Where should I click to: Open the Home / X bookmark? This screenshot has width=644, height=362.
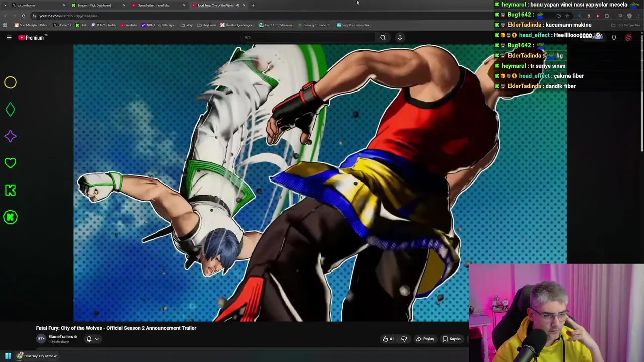tap(62, 25)
